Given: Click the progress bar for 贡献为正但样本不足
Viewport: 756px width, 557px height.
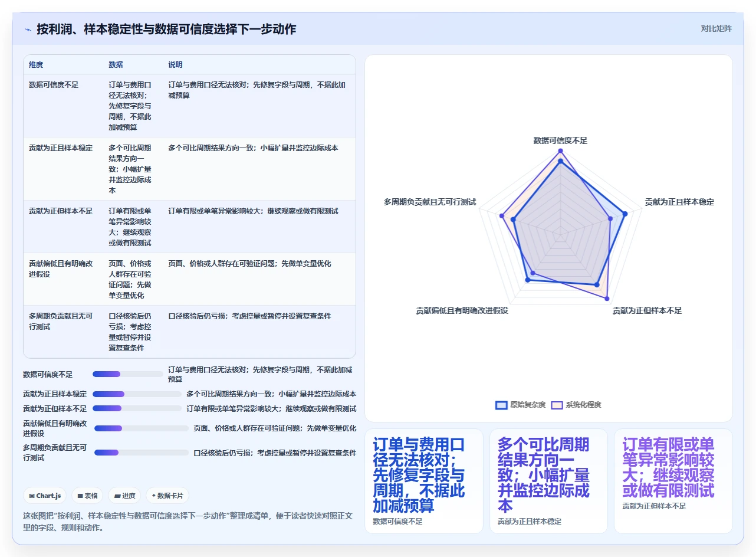Looking at the screenshot, I should [x=137, y=408].
